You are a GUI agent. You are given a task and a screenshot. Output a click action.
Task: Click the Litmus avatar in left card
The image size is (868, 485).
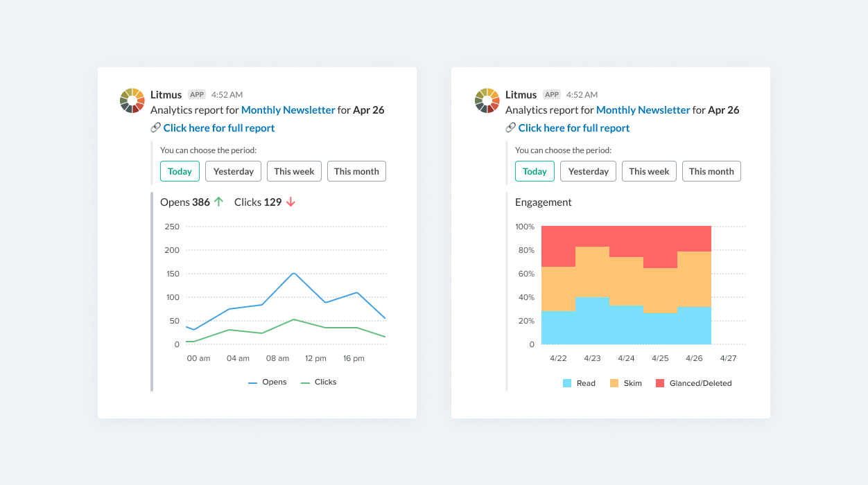pos(132,100)
